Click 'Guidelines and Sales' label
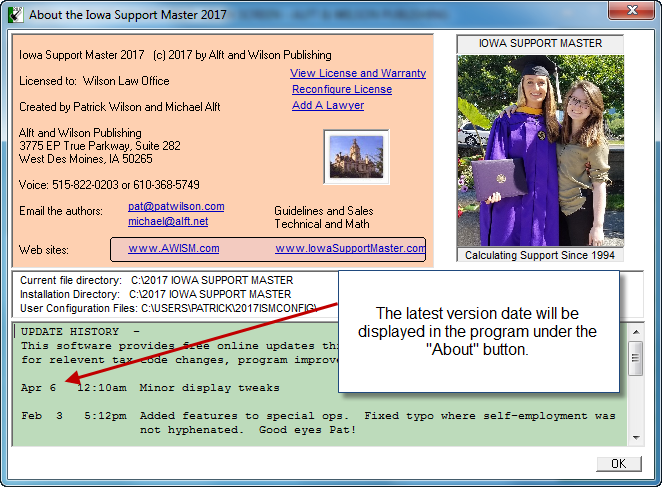 pos(324,211)
